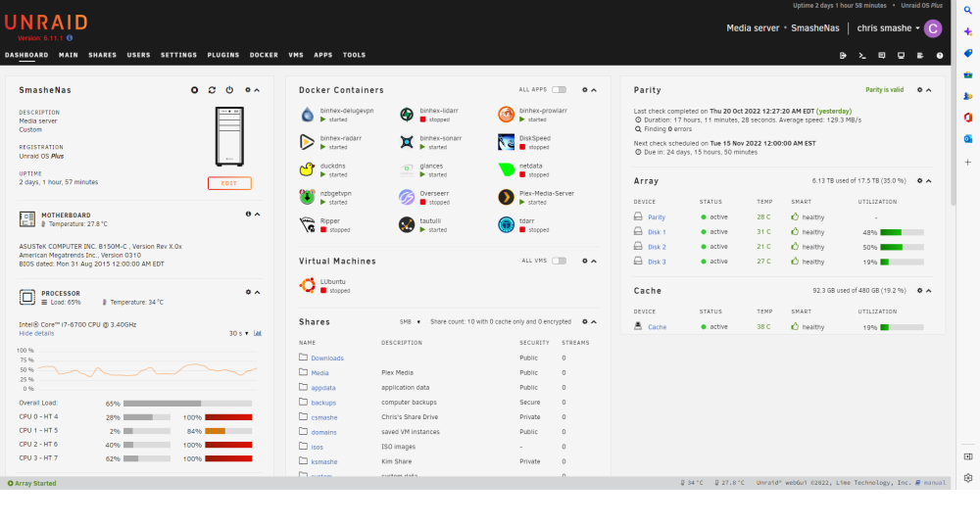Click the reboot icon in SmasheNas panel

click(212, 90)
